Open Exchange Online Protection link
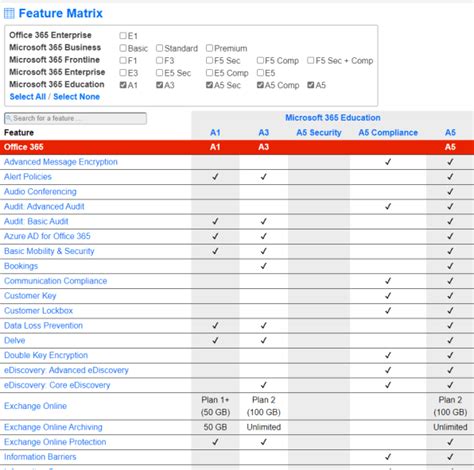 (55, 442)
